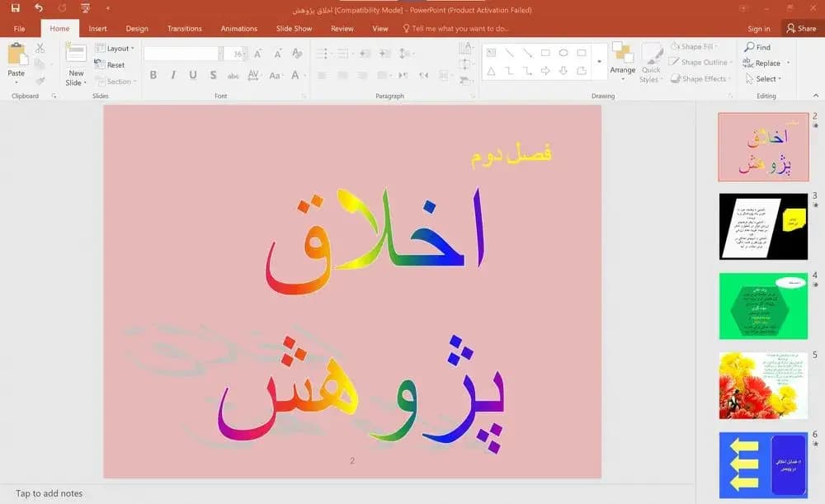Screen dimensions: 825x504
Task: Click the font name input box
Action: point(181,54)
